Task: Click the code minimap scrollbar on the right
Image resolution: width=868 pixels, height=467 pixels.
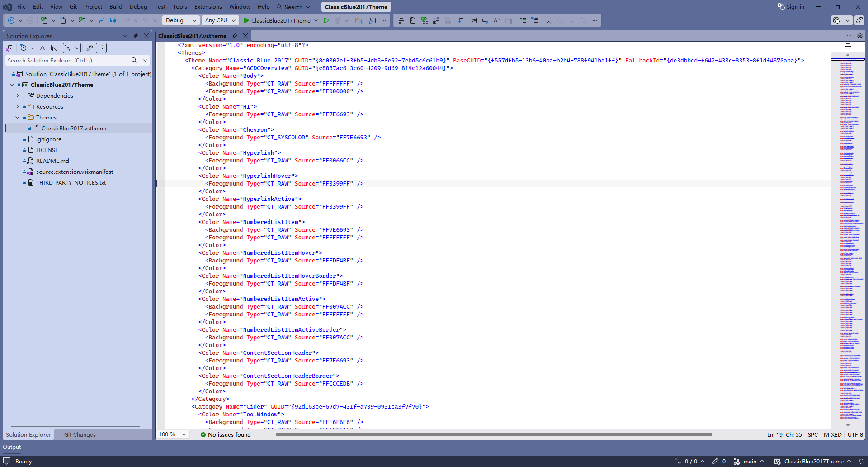Action: pos(848,240)
